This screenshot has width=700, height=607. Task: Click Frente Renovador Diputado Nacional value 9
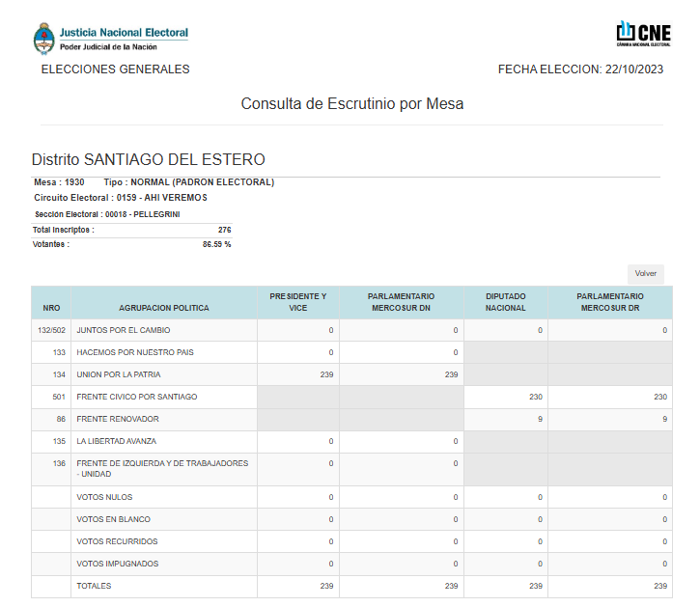(540, 419)
